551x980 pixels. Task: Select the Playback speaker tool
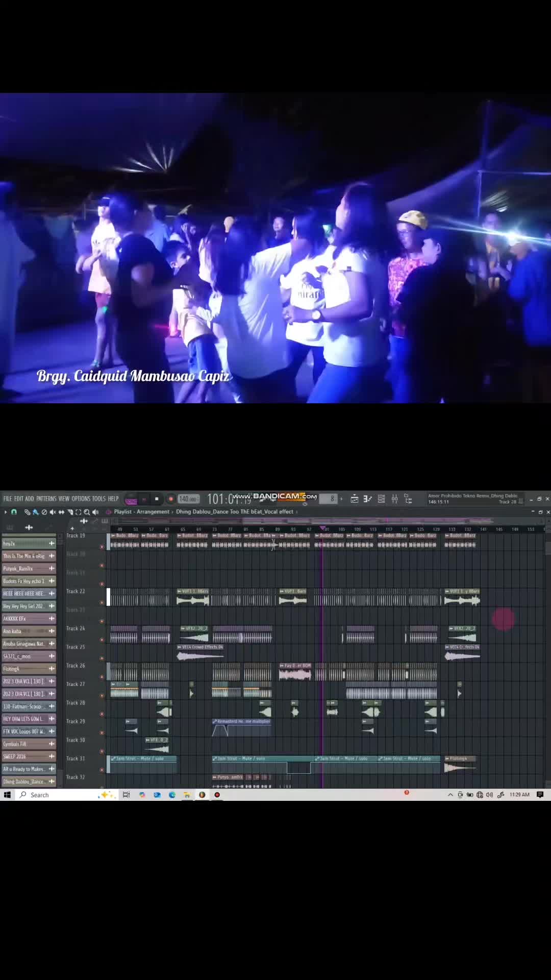(95, 512)
